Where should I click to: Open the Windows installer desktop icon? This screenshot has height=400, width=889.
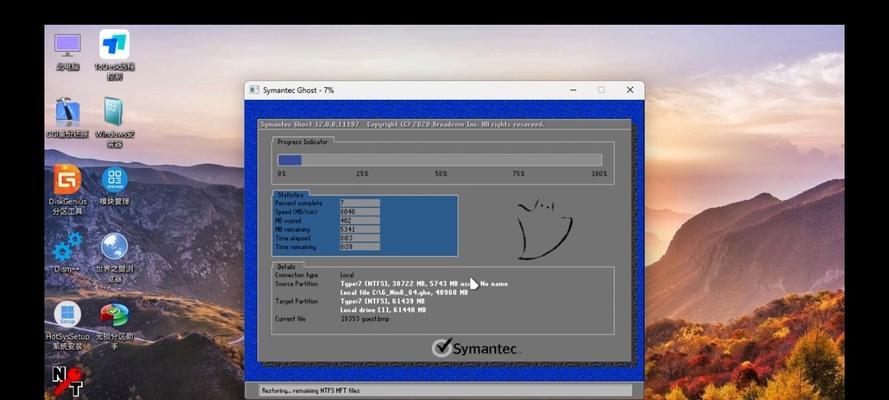pyautogui.click(x=115, y=113)
